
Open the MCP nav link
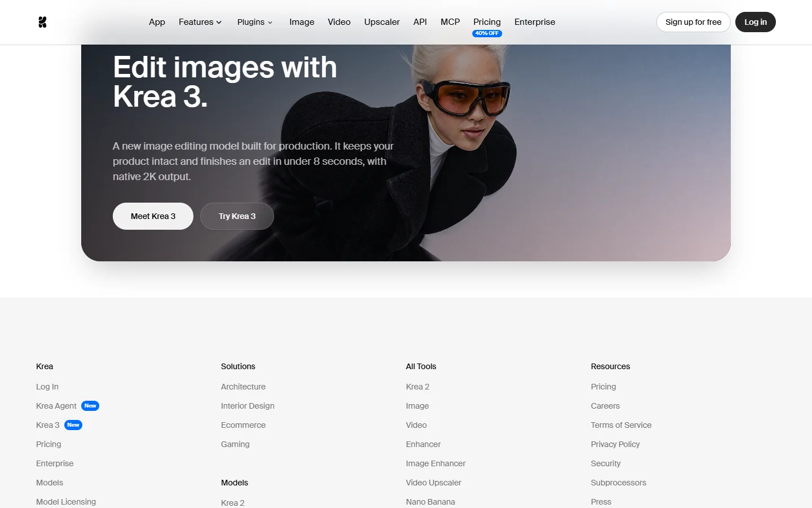pos(450,22)
